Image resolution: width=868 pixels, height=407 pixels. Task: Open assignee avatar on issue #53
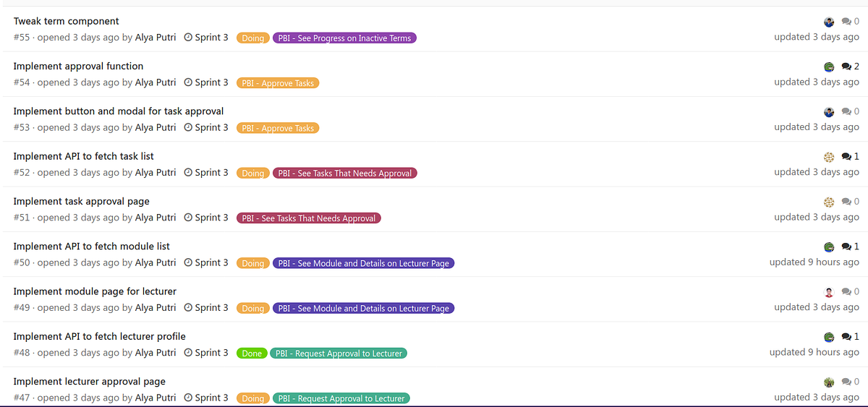click(829, 112)
